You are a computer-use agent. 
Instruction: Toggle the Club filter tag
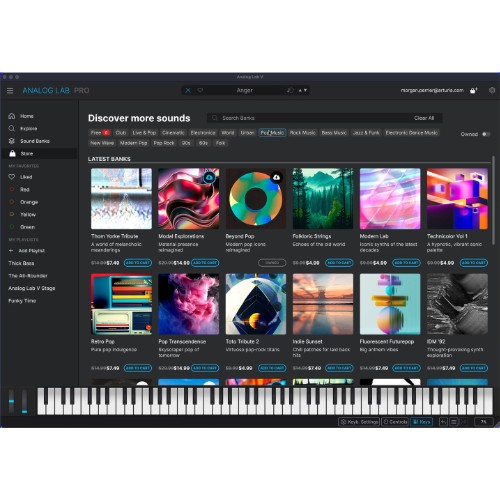coord(121,133)
